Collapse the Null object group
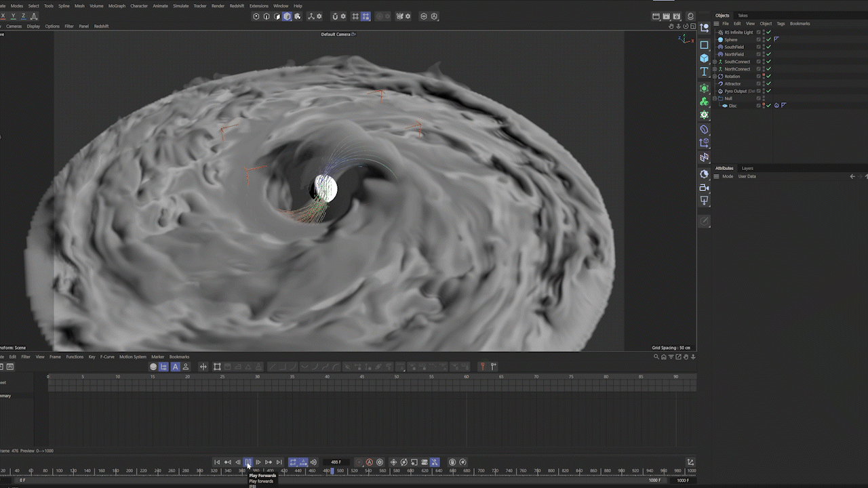 point(715,98)
